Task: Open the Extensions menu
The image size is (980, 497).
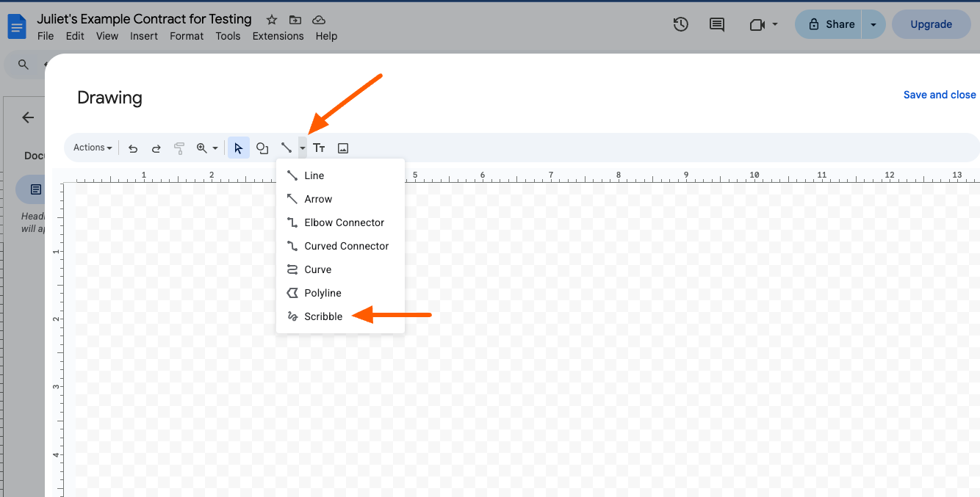Action: pos(278,35)
